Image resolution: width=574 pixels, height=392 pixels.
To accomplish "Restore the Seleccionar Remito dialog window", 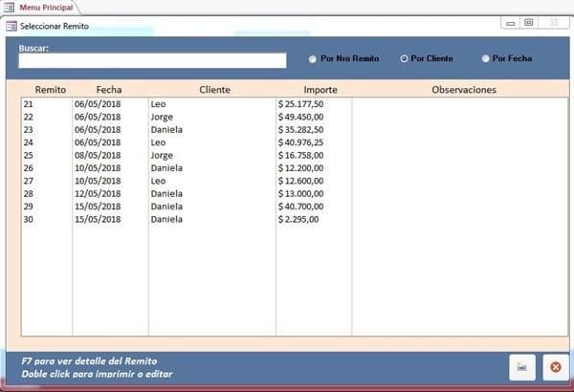I will coord(527,22).
